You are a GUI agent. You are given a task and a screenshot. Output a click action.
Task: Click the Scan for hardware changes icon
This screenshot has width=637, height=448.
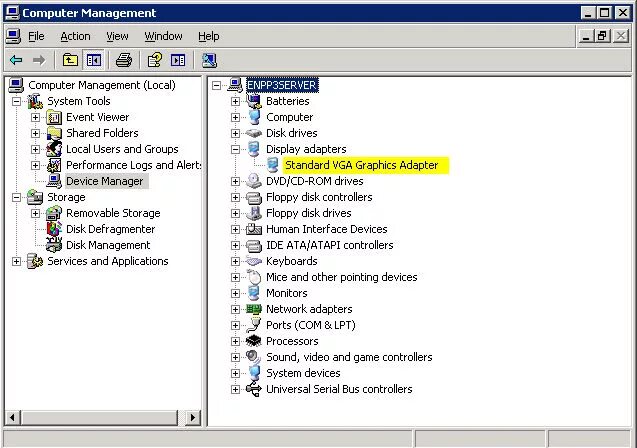click(x=209, y=61)
